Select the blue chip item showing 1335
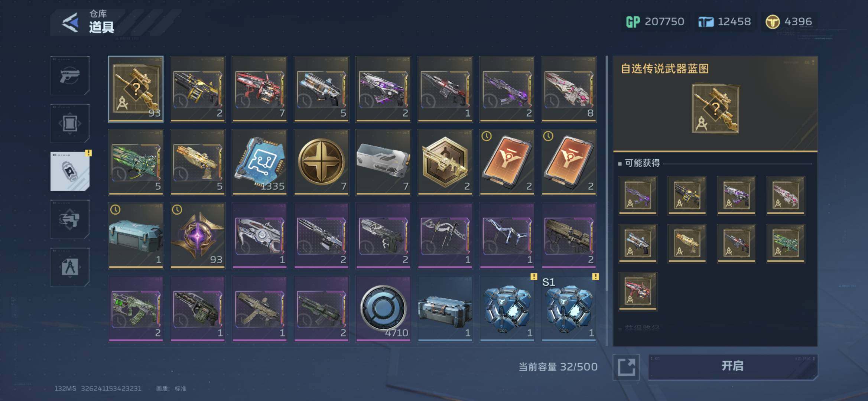 pyautogui.click(x=259, y=162)
